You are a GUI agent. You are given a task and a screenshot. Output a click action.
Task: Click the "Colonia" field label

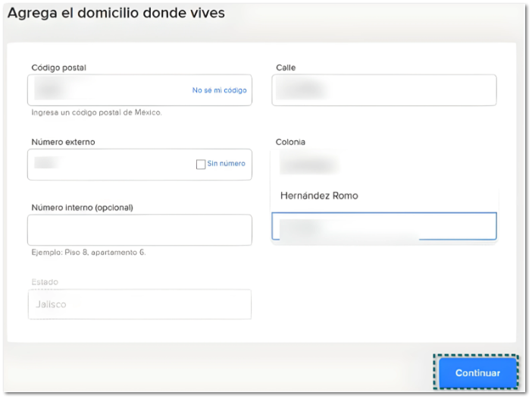coord(290,142)
